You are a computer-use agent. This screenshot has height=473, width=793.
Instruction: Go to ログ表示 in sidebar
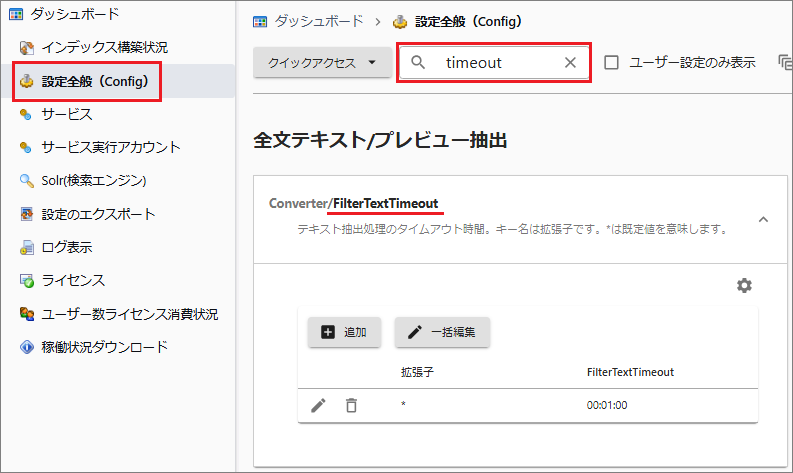coord(66,247)
